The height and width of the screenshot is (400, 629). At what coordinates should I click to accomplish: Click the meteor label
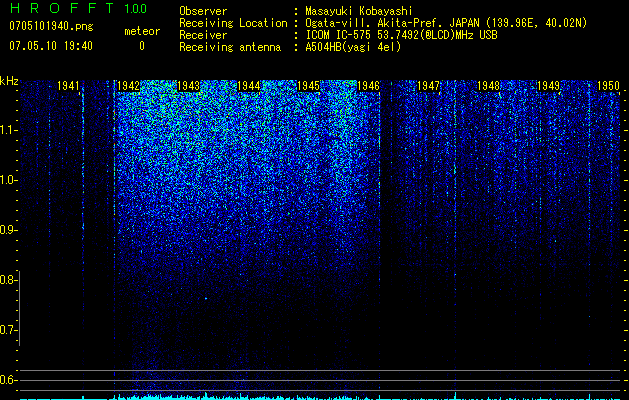[x=142, y=31]
